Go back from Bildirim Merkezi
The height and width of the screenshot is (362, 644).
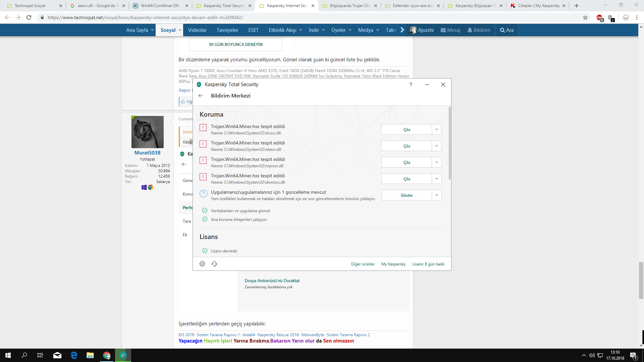[201, 96]
